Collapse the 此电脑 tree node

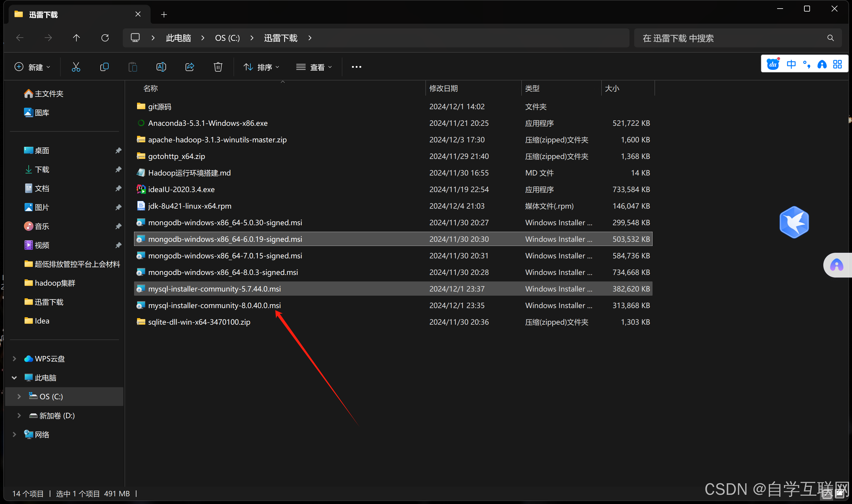(x=14, y=378)
